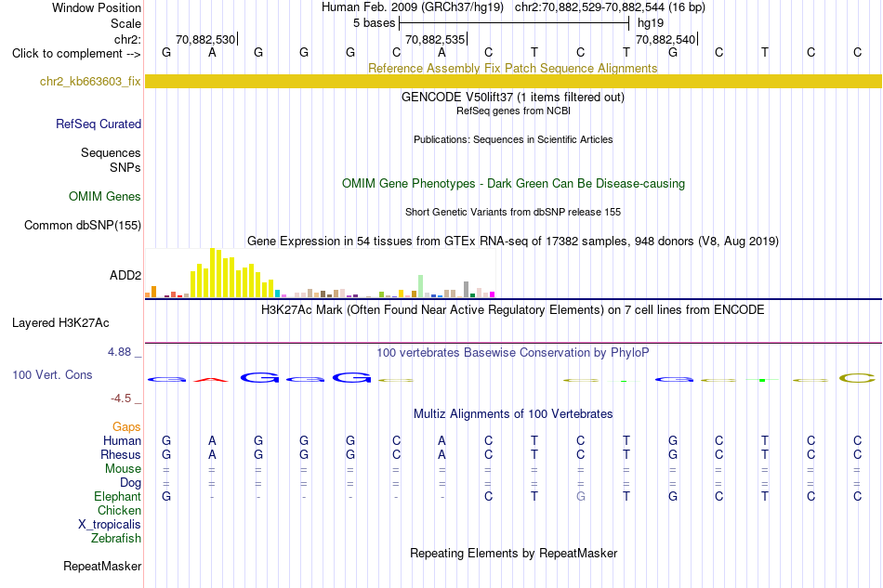Image resolution: width=883 pixels, height=588 pixels.
Task: Click the chr2: ruler label
Action: [x=127, y=39]
